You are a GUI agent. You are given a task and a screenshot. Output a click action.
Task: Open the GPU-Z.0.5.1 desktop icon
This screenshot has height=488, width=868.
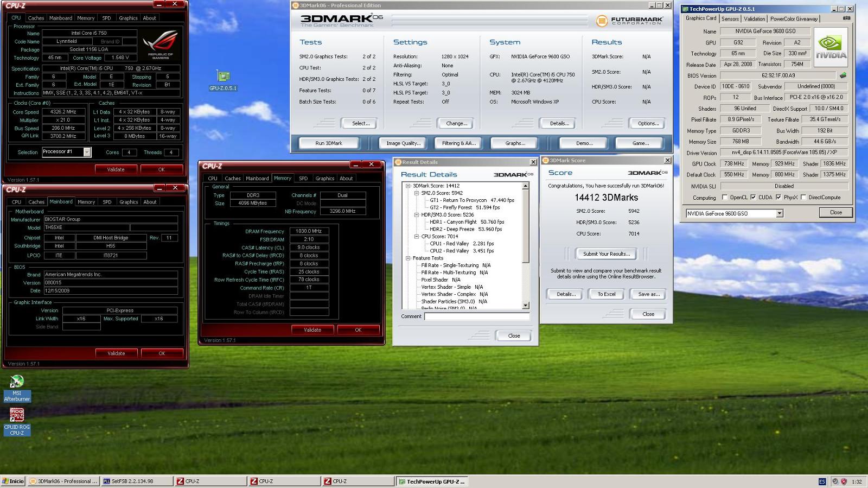[x=223, y=80]
